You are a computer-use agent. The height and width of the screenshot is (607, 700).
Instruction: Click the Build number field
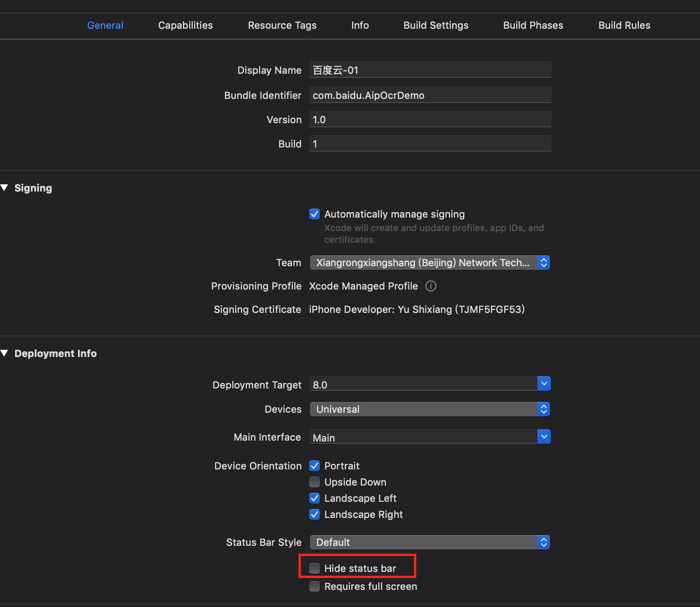430,144
